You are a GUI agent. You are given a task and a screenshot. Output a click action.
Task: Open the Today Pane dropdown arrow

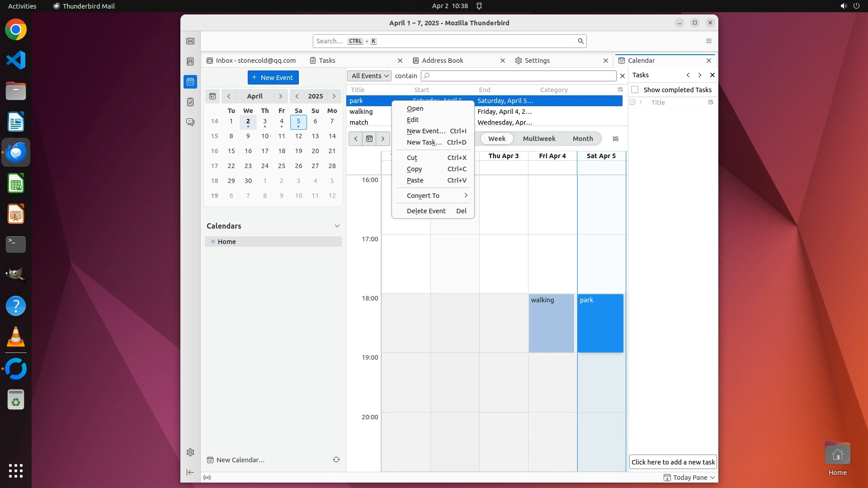712,478
